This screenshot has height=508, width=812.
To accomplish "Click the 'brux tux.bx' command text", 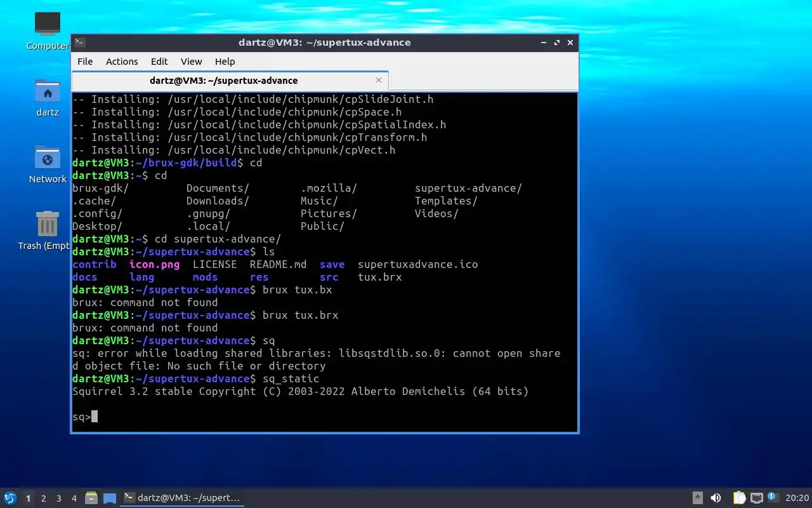I will [x=297, y=290].
